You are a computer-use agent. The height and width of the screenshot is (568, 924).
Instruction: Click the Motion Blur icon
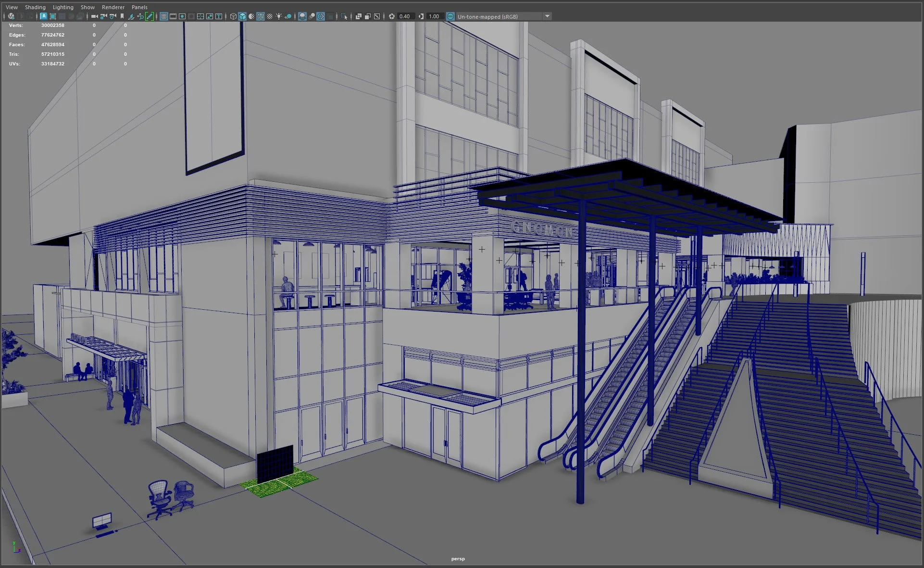pyautogui.click(x=312, y=16)
